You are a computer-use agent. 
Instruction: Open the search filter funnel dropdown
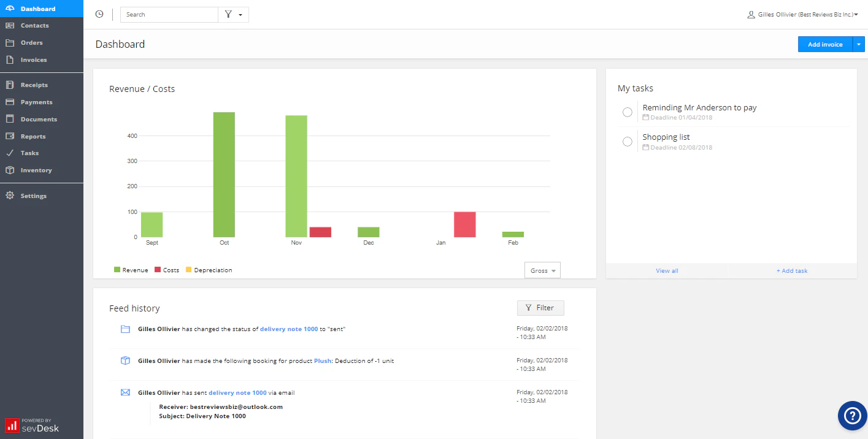(233, 14)
